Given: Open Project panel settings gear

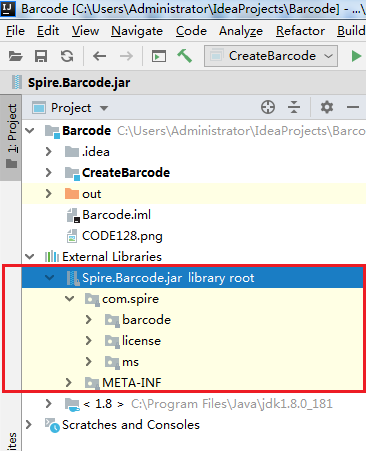Looking at the screenshot, I should click(327, 107).
